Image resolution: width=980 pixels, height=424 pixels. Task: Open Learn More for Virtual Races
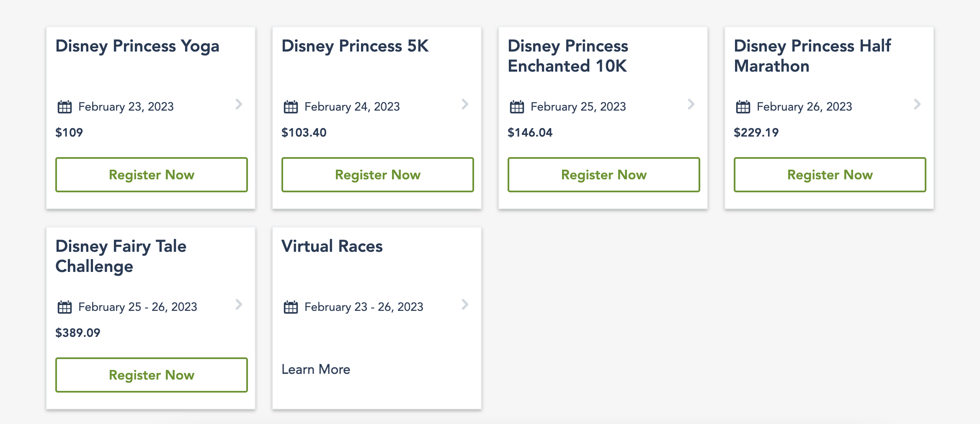click(316, 370)
